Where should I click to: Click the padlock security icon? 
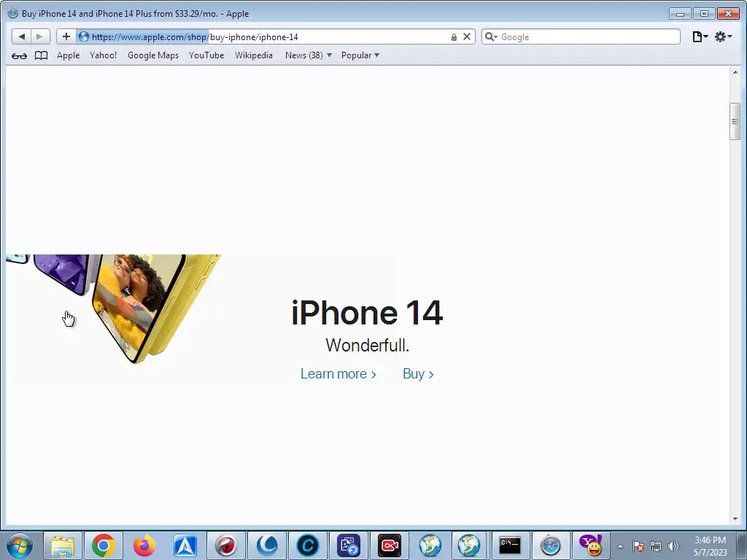(x=454, y=37)
